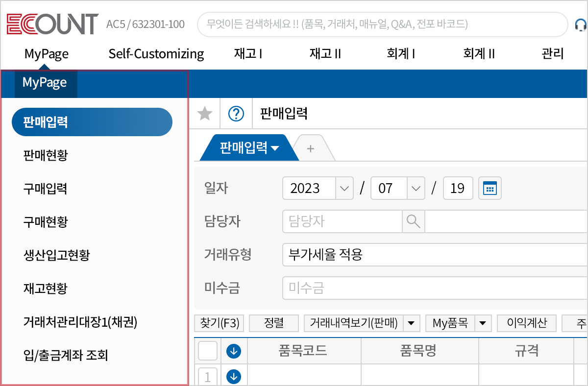Image resolution: width=588 pixels, height=386 pixels.
Task: Search 담당자 with the magnifier icon
Action: coord(413,221)
